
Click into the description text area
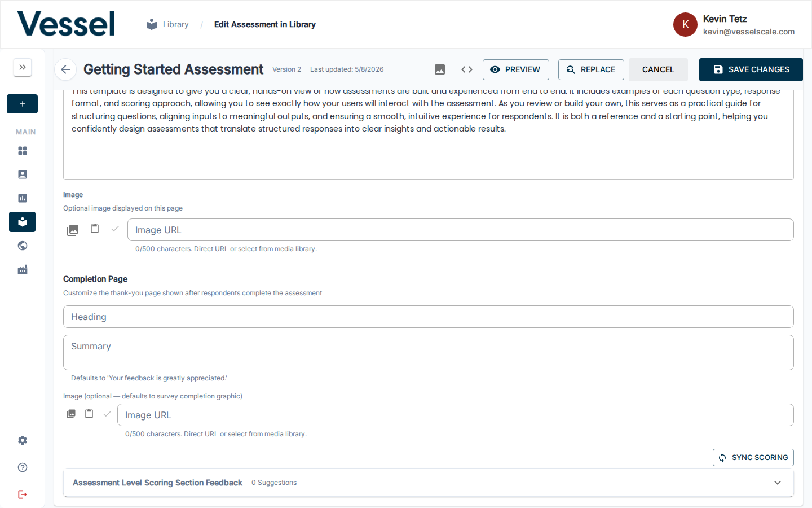[429, 135]
